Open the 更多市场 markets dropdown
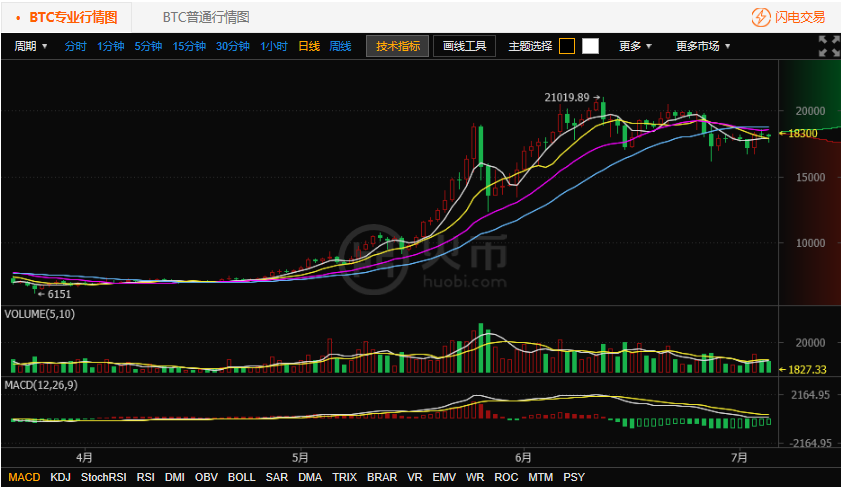The height and width of the screenshot is (487, 841). tap(703, 46)
